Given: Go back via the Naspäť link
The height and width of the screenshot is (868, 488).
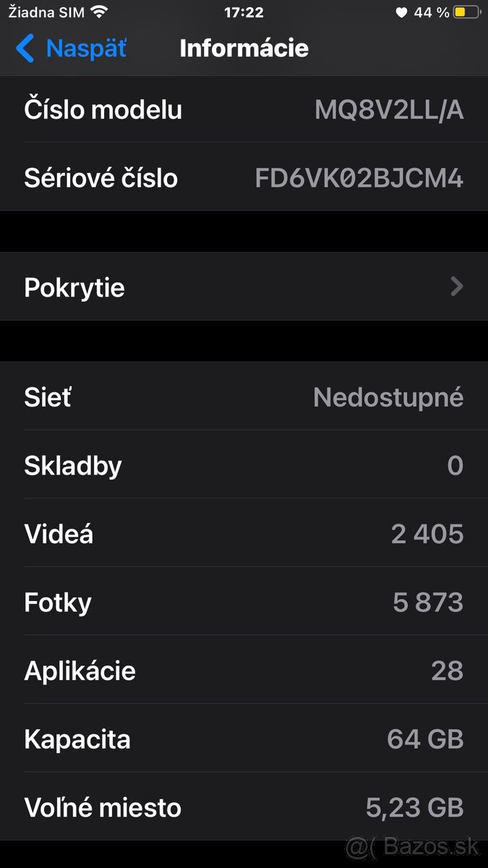Looking at the screenshot, I should (x=85, y=48).
